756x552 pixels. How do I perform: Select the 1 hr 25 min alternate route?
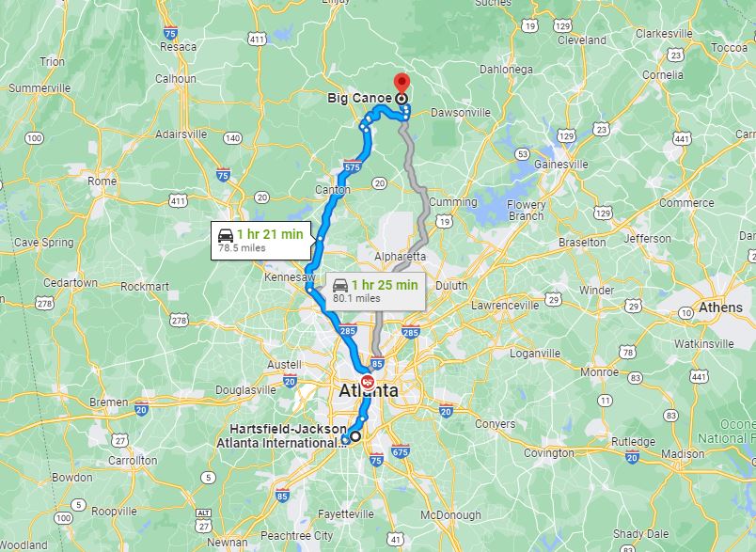375,292
